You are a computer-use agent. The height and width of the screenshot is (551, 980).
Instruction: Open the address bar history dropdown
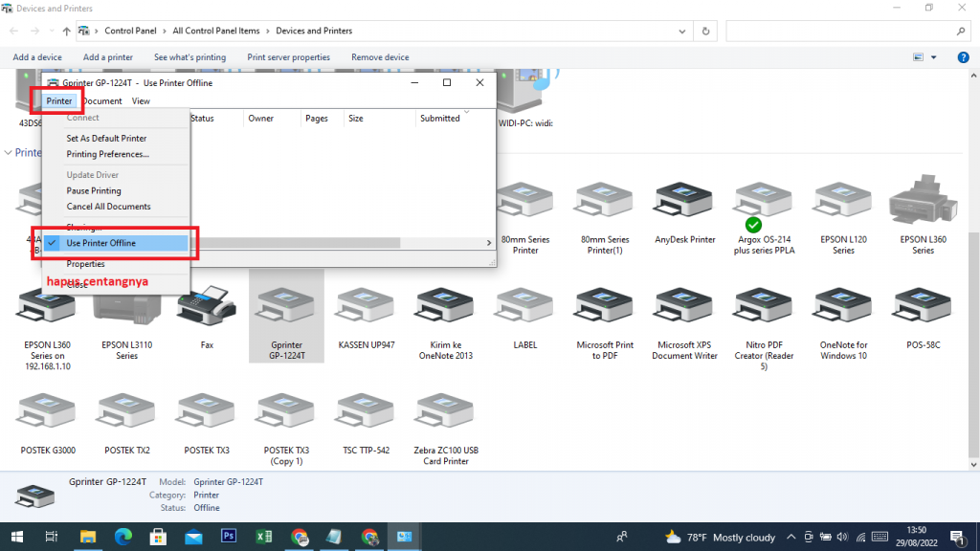coord(681,31)
